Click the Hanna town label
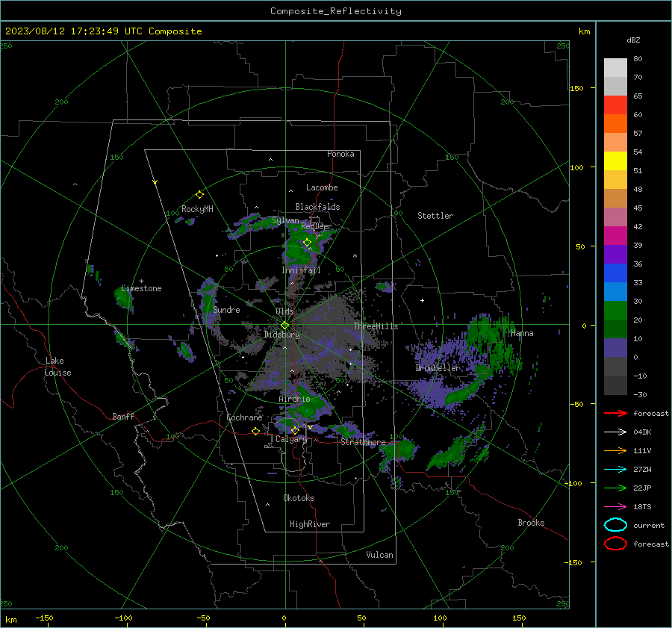 click(x=522, y=333)
